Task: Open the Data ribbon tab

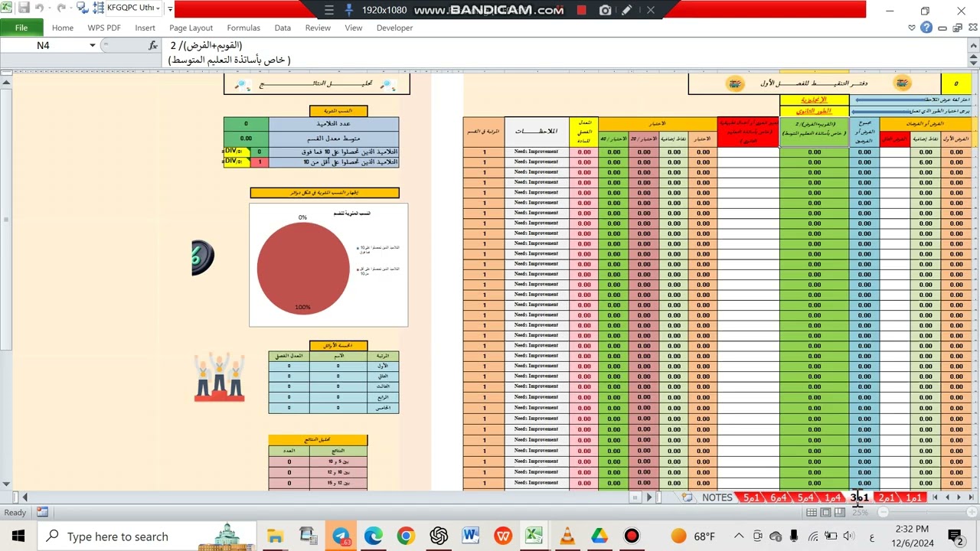Action: 283,28
